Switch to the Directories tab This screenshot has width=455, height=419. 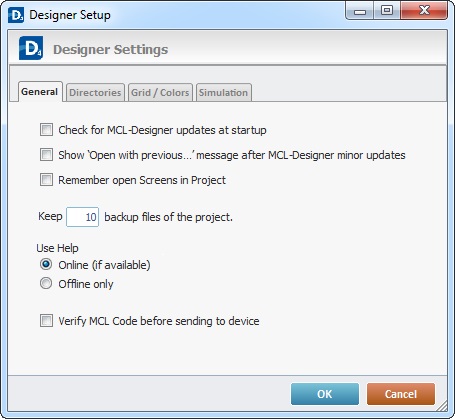pyautogui.click(x=95, y=92)
